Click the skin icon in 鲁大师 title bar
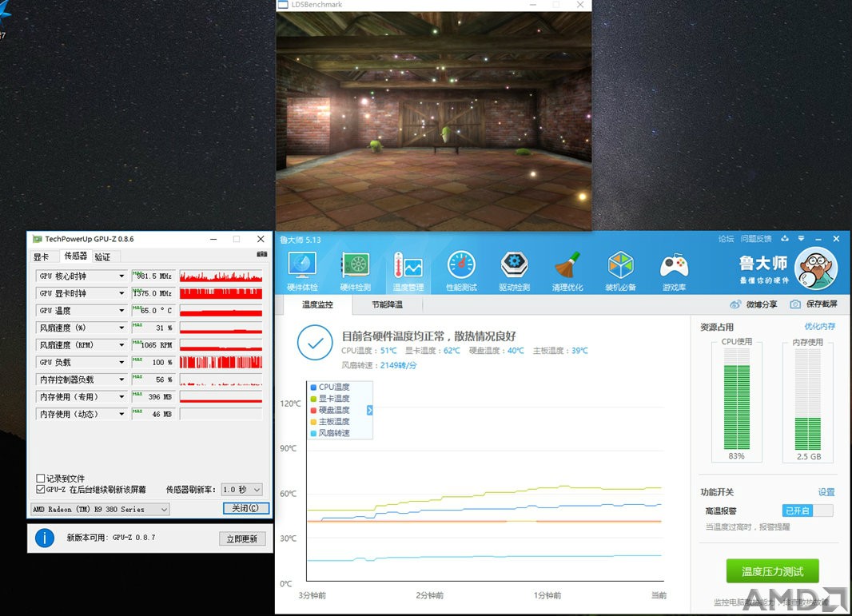Screen dimensions: 852x616 coord(785,238)
